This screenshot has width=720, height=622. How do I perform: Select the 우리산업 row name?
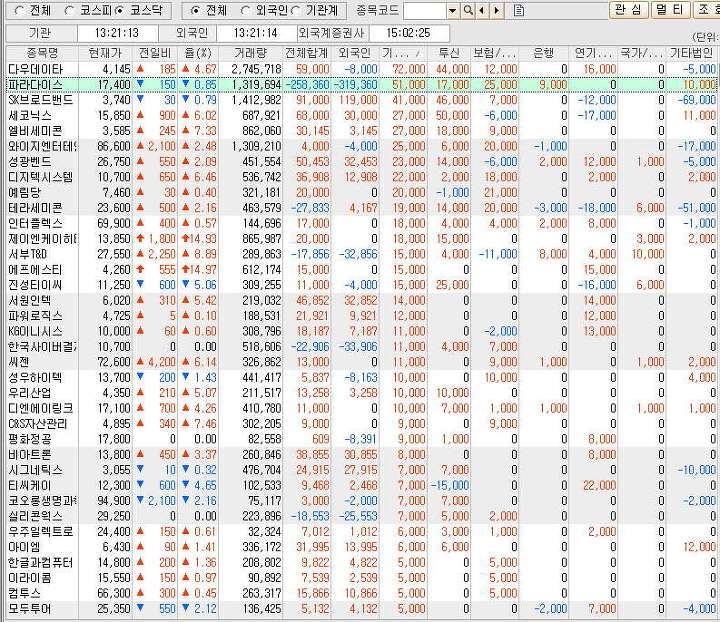point(30,393)
